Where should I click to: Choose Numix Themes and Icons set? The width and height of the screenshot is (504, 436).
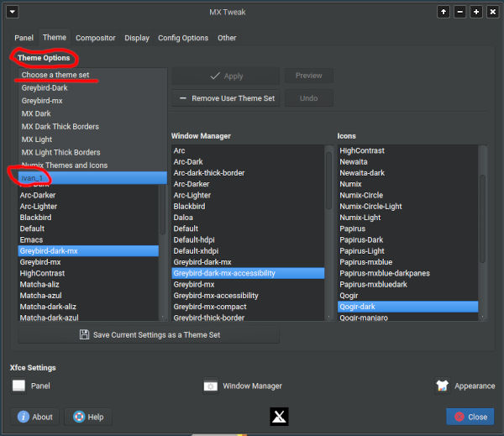pos(92,165)
